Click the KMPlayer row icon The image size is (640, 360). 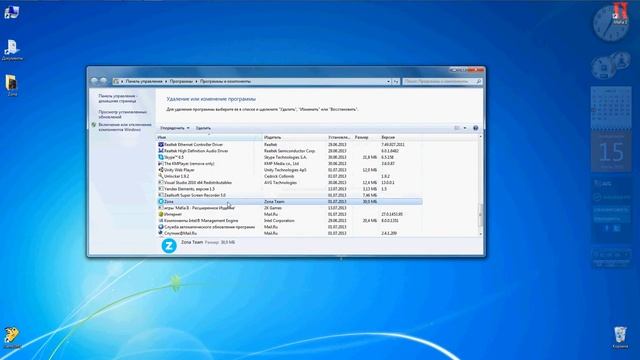(x=160, y=163)
